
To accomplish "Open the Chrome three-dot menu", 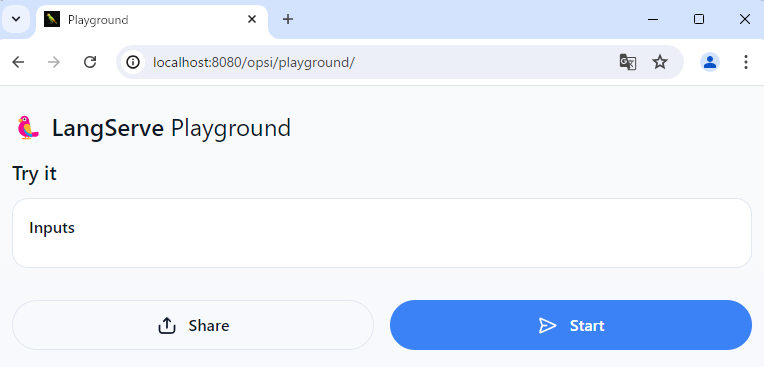I will 745,62.
